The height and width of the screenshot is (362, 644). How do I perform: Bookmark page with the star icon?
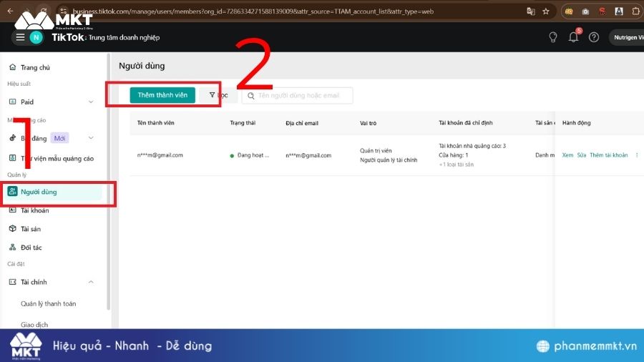(x=546, y=11)
